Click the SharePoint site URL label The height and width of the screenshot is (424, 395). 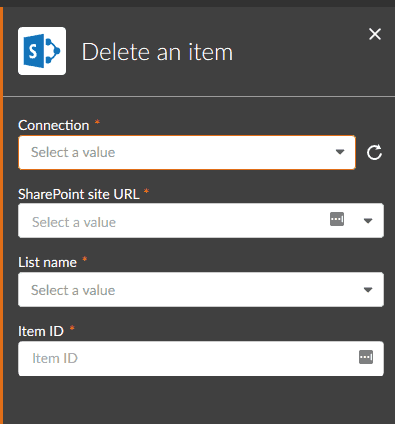79,194
